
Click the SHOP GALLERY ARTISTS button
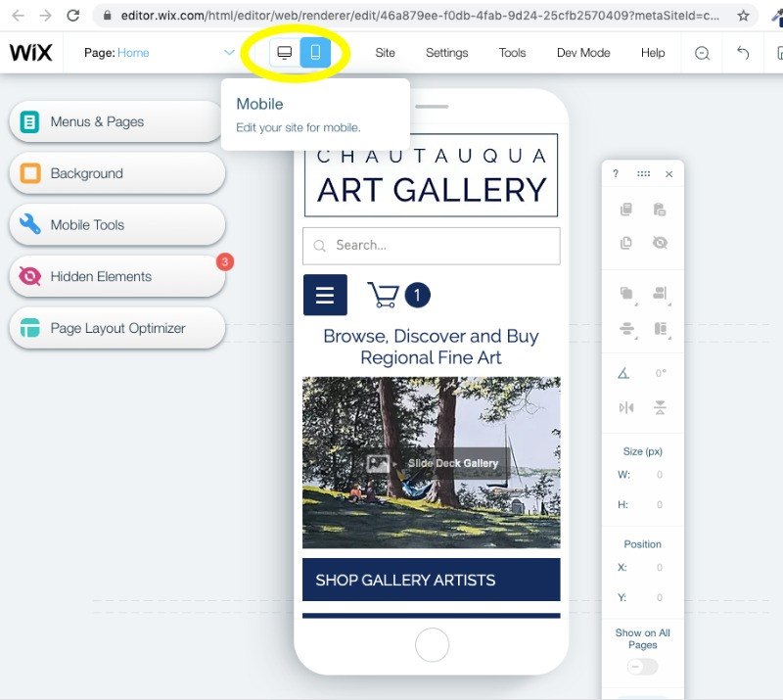tap(432, 580)
